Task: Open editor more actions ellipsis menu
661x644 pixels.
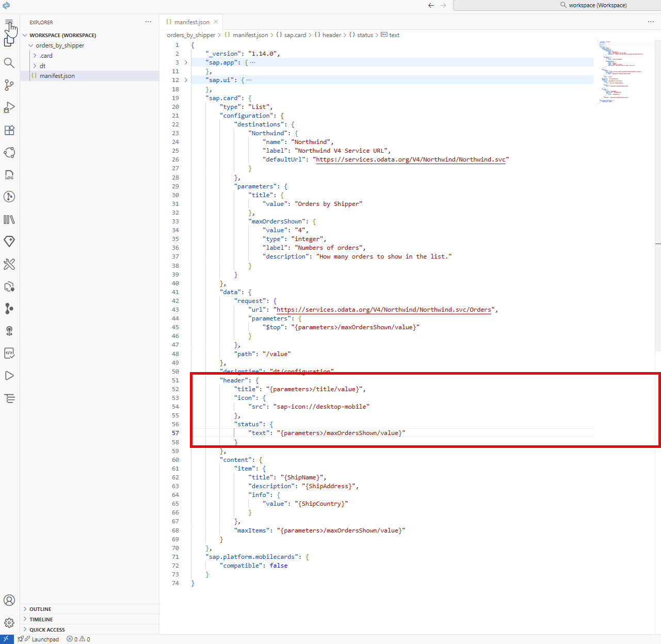Action: click(x=651, y=22)
